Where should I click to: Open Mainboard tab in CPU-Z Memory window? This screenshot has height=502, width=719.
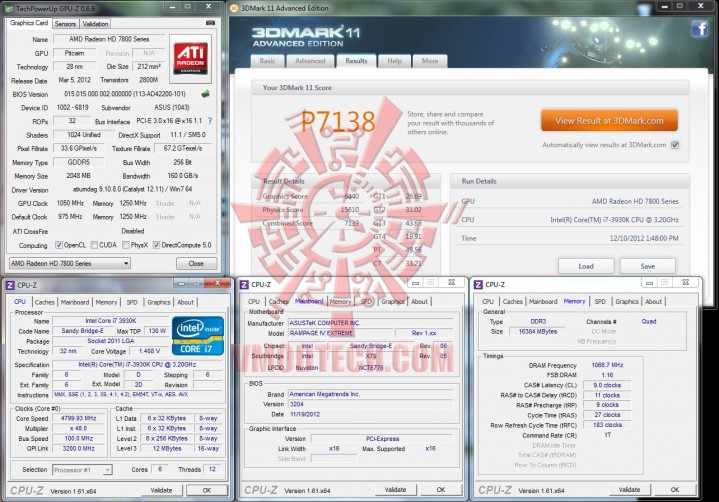[543, 302]
